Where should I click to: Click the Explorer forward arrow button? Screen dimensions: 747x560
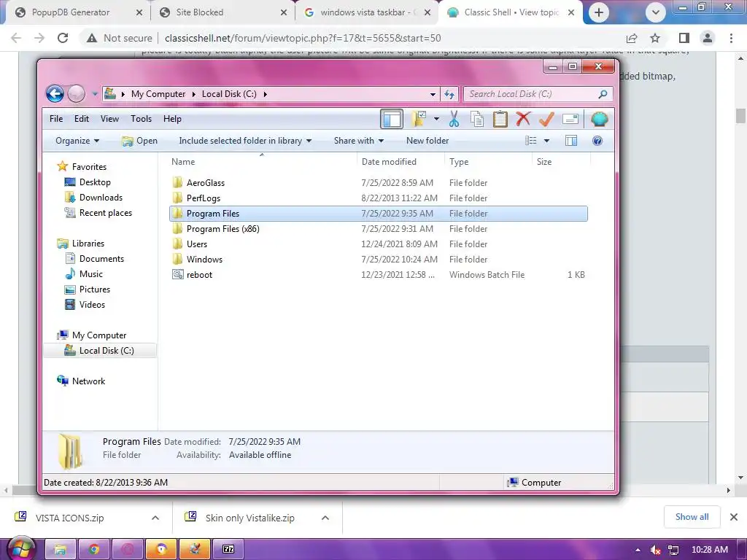coord(76,94)
